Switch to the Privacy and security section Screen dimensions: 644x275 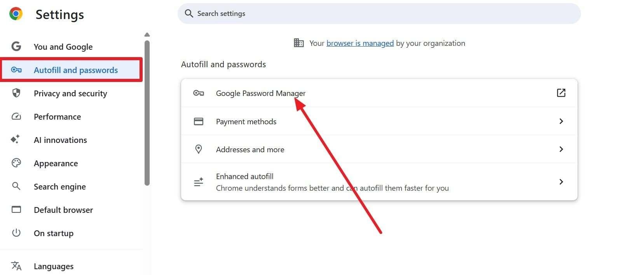[70, 93]
